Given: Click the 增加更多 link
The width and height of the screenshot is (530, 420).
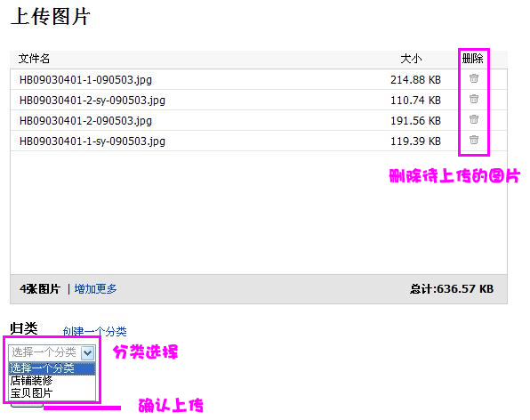Looking at the screenshot, I should tap(96, 289).
